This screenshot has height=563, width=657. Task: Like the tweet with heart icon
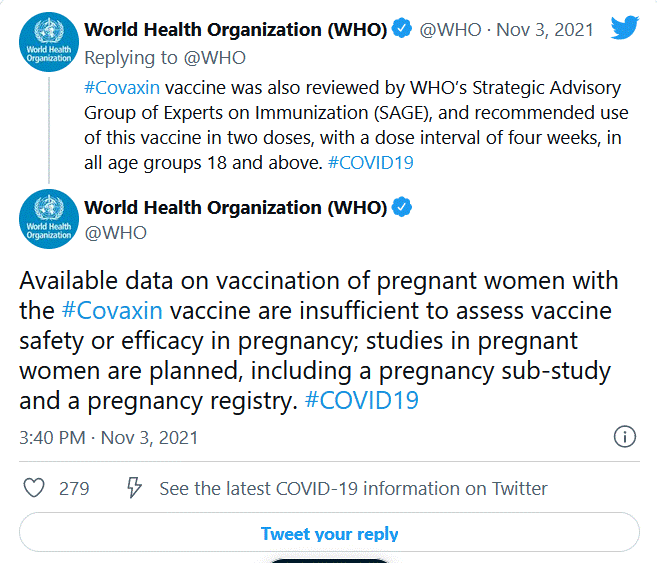[34, 488]
